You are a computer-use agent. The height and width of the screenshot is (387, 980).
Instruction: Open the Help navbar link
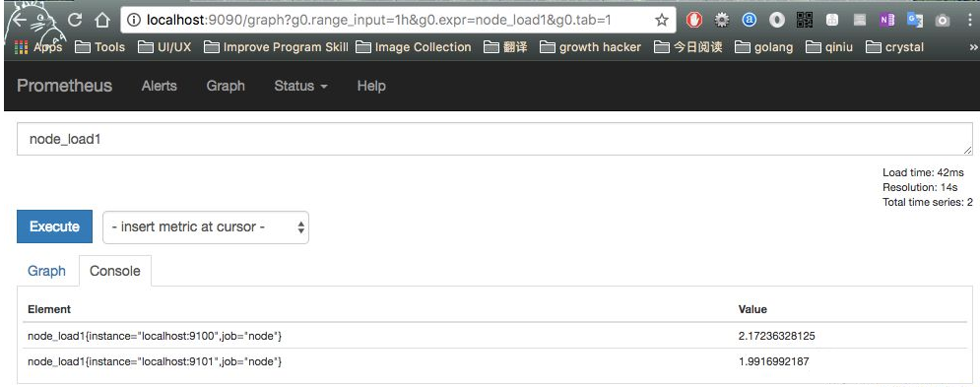point(371,86)
